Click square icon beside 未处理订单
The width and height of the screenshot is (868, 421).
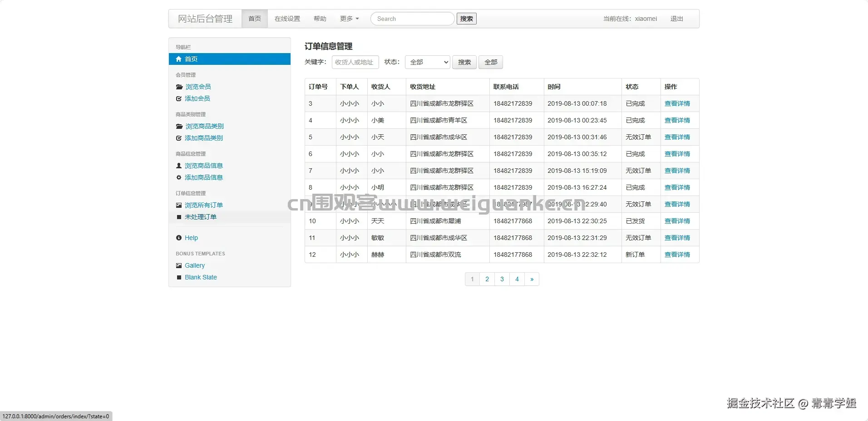coord(179,217)
